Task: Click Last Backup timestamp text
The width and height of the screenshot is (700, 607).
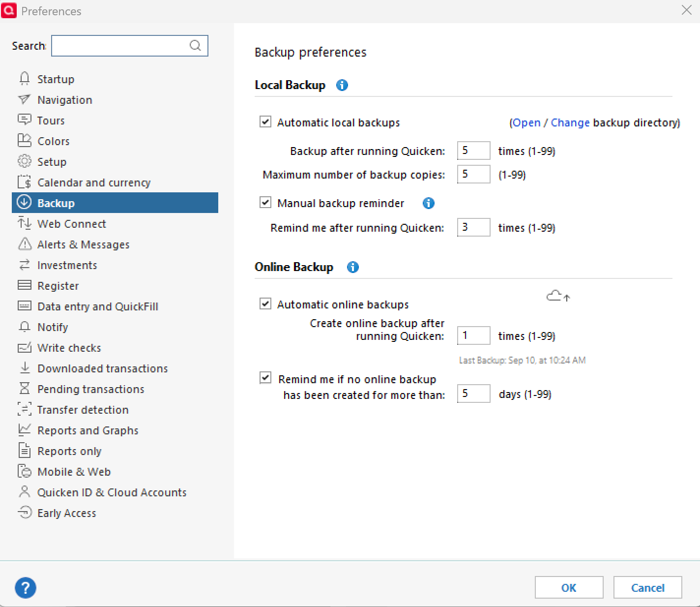Action: coord(522,360)
